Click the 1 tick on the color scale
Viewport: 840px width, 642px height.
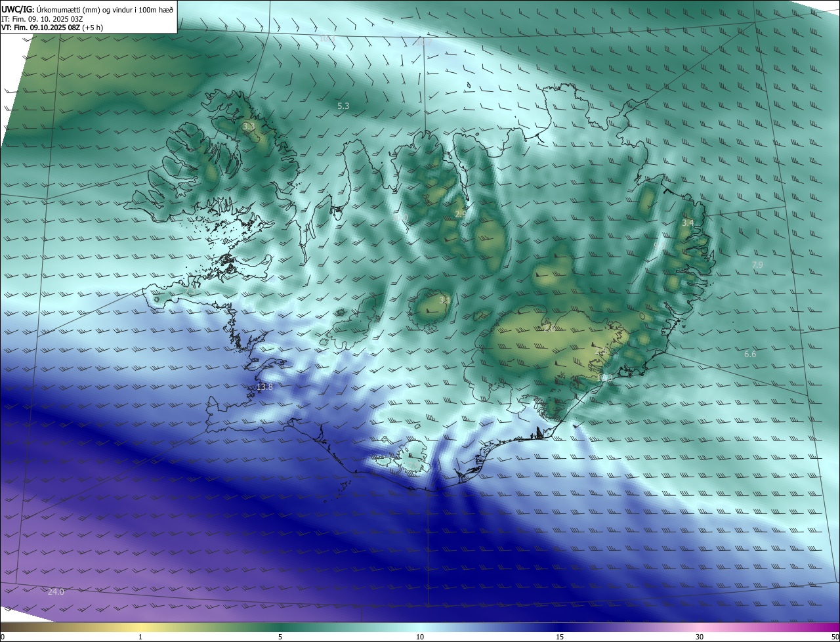click(x=140, y=637)
